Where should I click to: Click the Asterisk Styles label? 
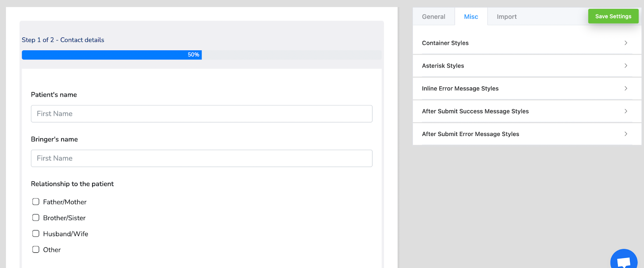click(443, 66)
